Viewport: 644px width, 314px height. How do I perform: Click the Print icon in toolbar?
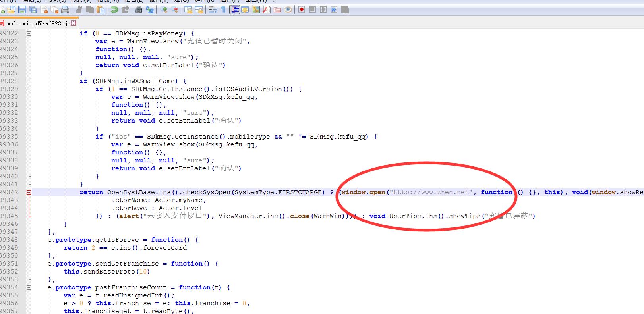66,10
